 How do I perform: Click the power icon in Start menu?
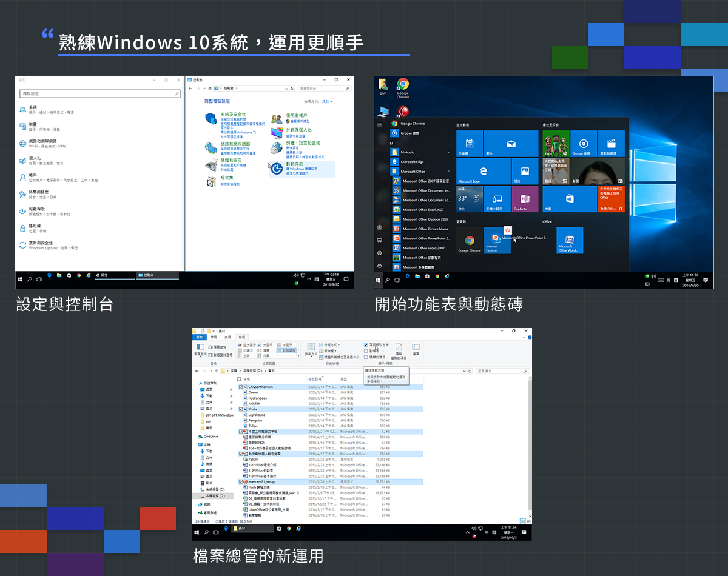point(380,266)
